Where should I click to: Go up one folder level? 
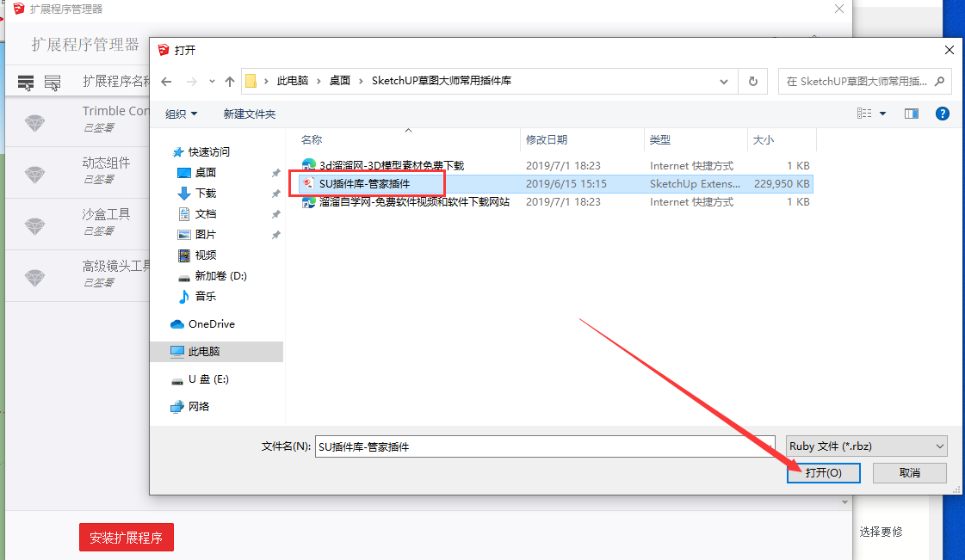[x=230, y=81]
